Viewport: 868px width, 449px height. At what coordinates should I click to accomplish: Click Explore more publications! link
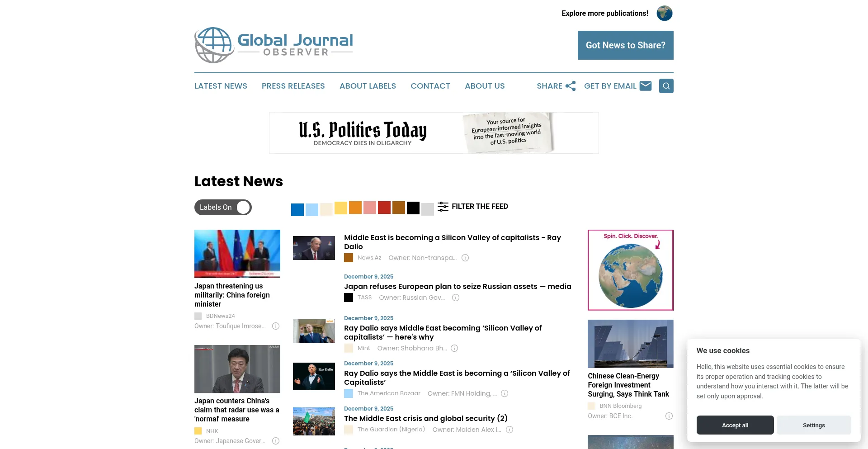tap(605, 14)
